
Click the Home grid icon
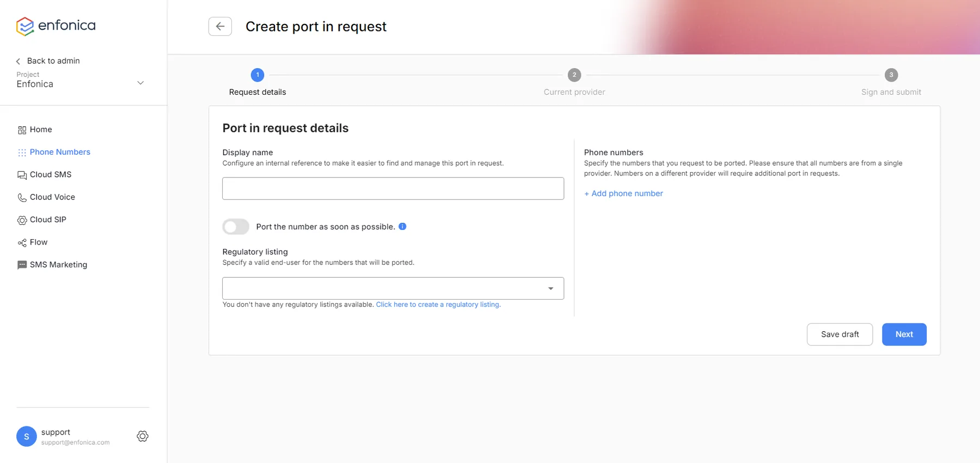[22, 130]
